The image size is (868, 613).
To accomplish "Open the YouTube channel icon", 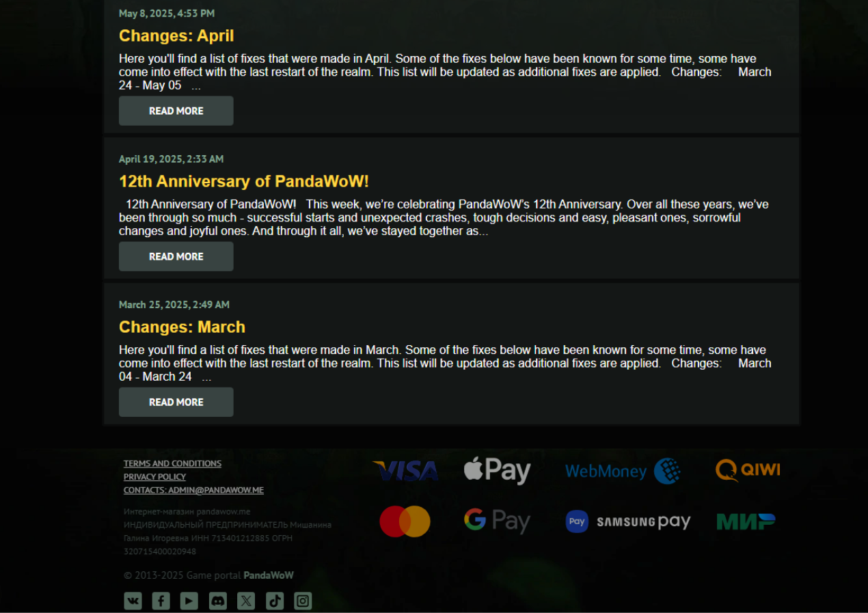I will coord(189,601).
